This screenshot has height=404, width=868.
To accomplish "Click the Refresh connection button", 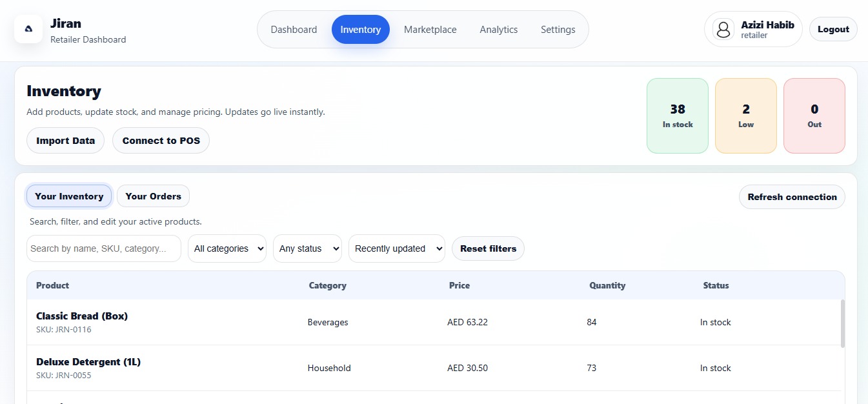I will pyautogui.click(x=792, y=197).
